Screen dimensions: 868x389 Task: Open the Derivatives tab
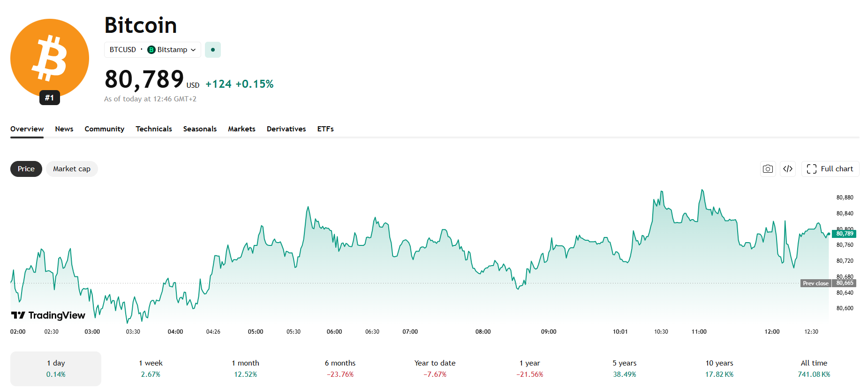(x=286, y=129)
